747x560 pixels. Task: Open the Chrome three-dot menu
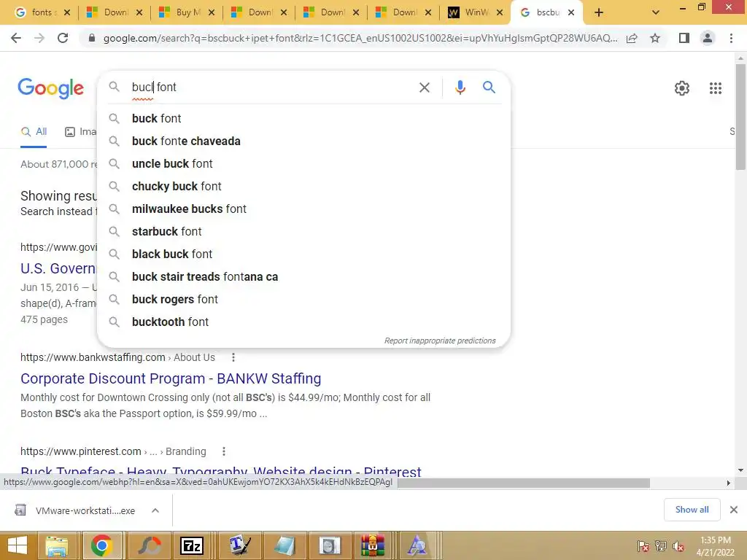[731, 38]
